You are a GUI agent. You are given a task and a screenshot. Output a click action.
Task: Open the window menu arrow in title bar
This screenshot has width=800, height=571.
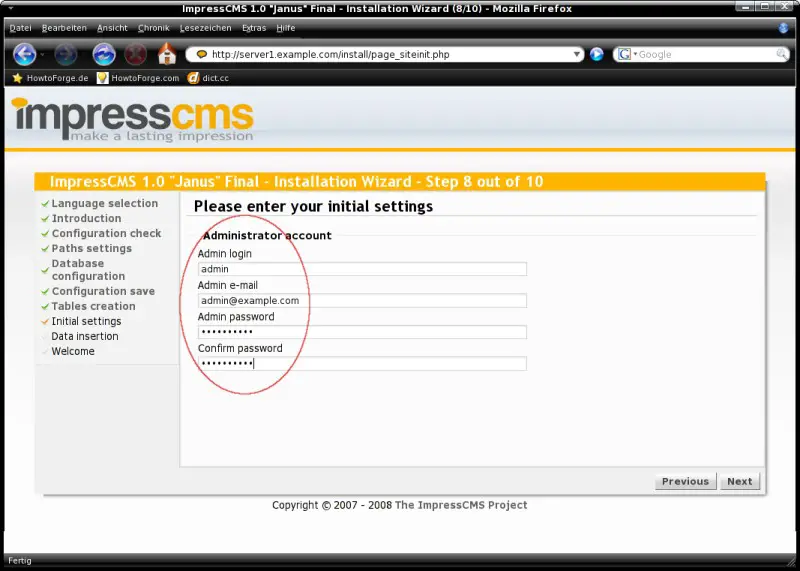pyautogui.click(x=10, y=8)
